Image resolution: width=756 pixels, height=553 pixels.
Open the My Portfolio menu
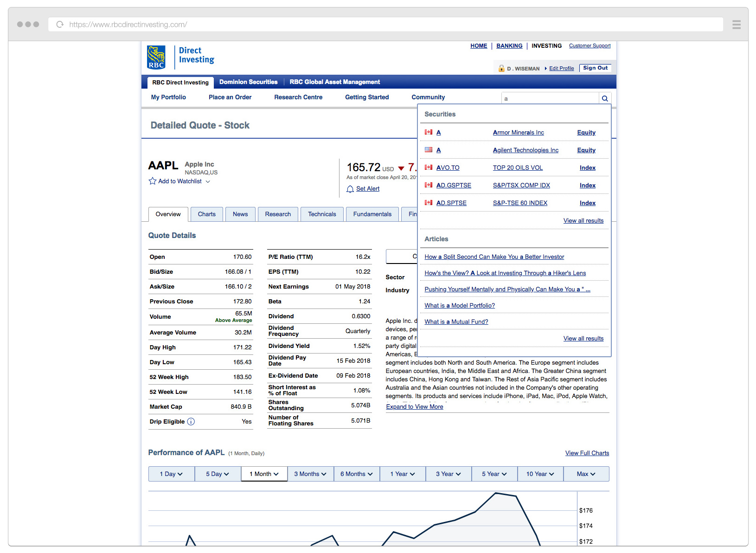(168, 97)
